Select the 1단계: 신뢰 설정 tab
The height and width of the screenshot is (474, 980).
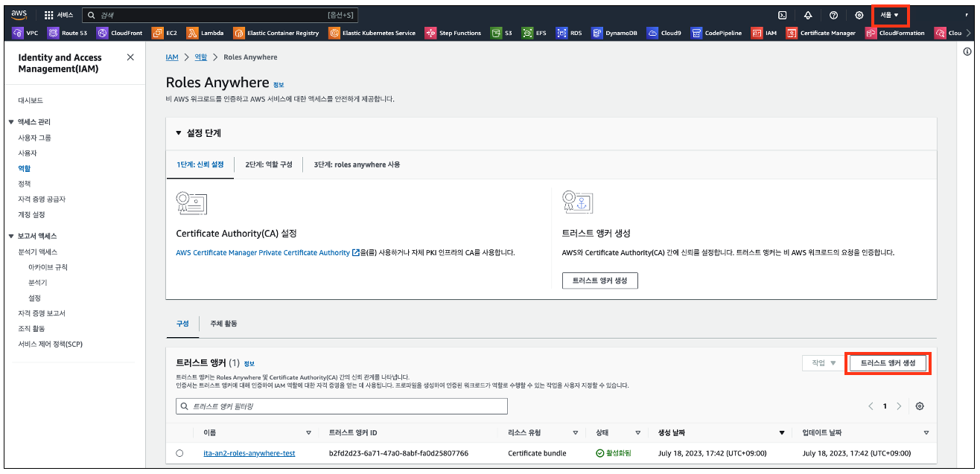(200, 164)
